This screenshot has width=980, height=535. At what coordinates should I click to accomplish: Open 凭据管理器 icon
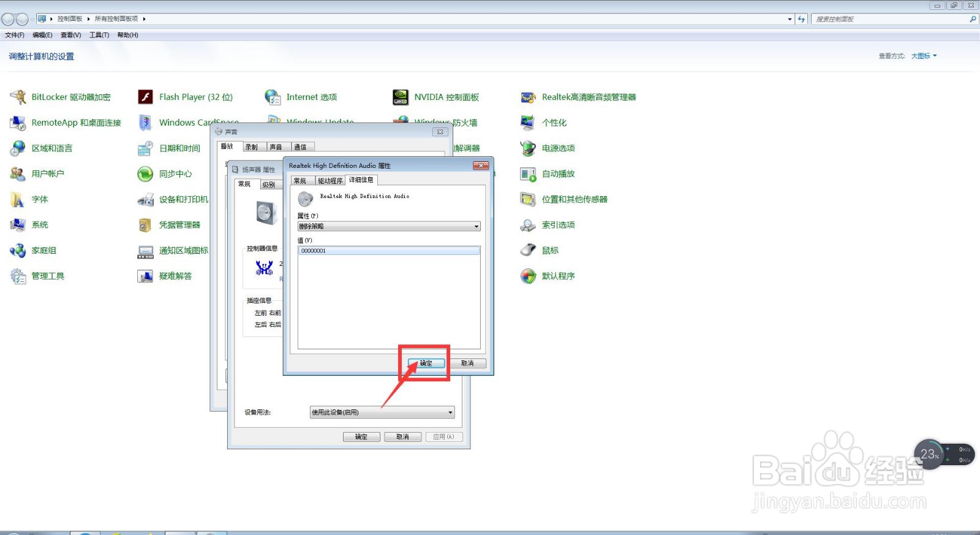pos(145,225)
